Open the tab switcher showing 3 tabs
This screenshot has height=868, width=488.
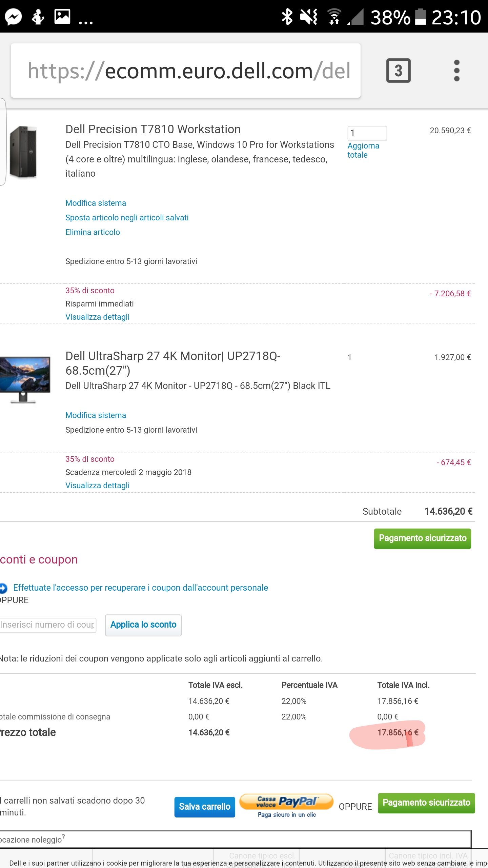(x=398, y=71)
